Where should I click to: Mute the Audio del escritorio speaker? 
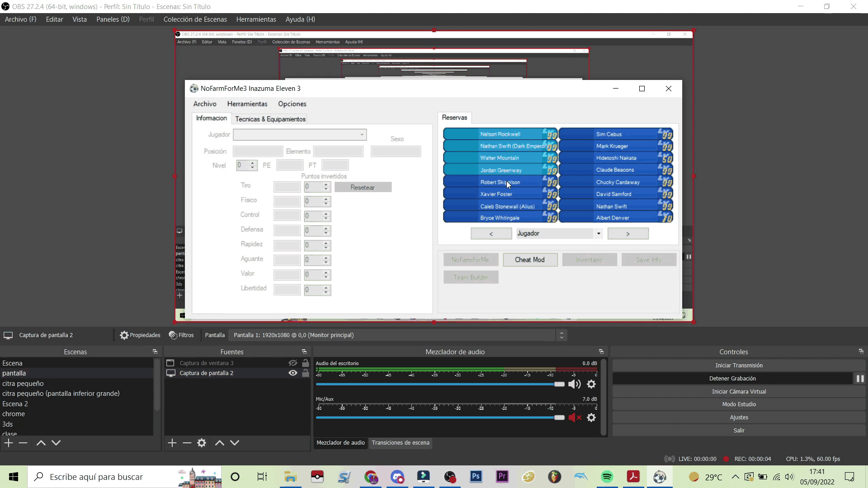[x=574, y=384]
